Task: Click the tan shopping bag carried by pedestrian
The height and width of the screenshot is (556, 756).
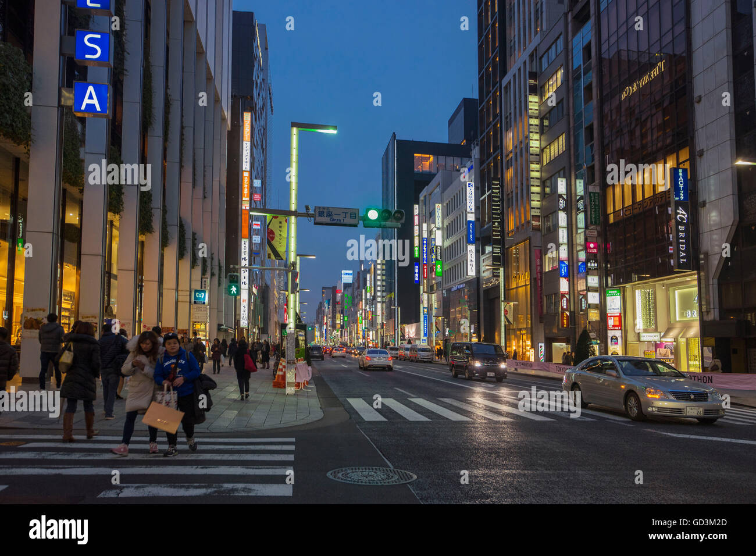Action: [163, 417]
